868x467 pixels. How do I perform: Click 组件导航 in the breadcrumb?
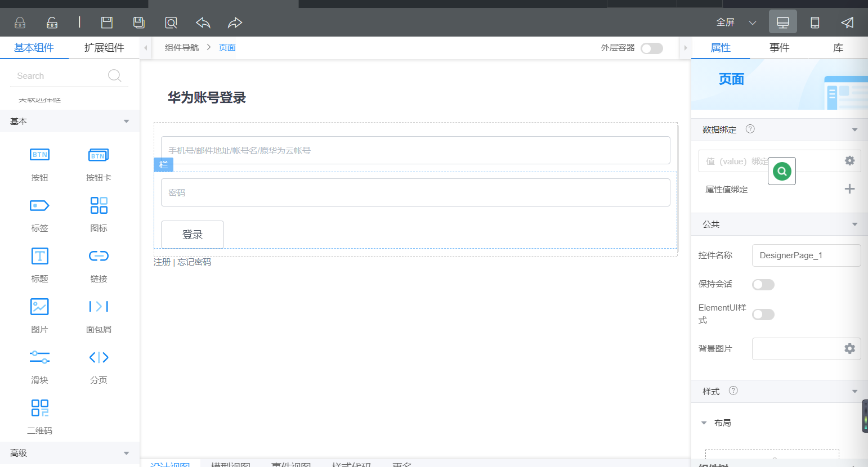pyautogui.click(x=182, y=48)
